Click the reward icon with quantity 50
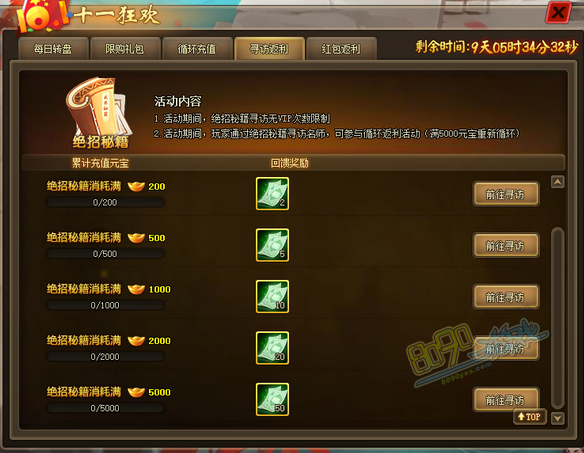Image resolution: width=584 pixels, height=453 pixels. point(272,399)
